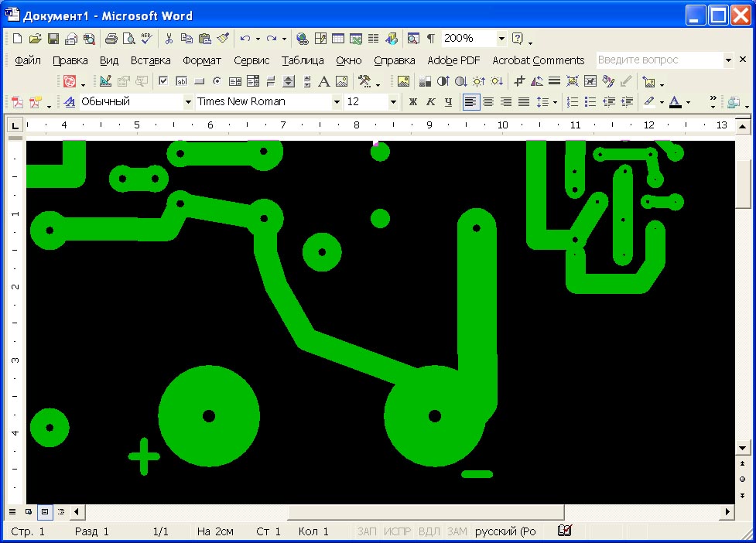Create a new blank document

coord(17,39)
